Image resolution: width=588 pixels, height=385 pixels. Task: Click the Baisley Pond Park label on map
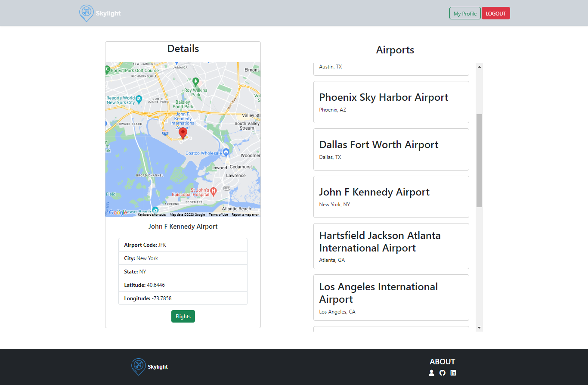[183, 104]
